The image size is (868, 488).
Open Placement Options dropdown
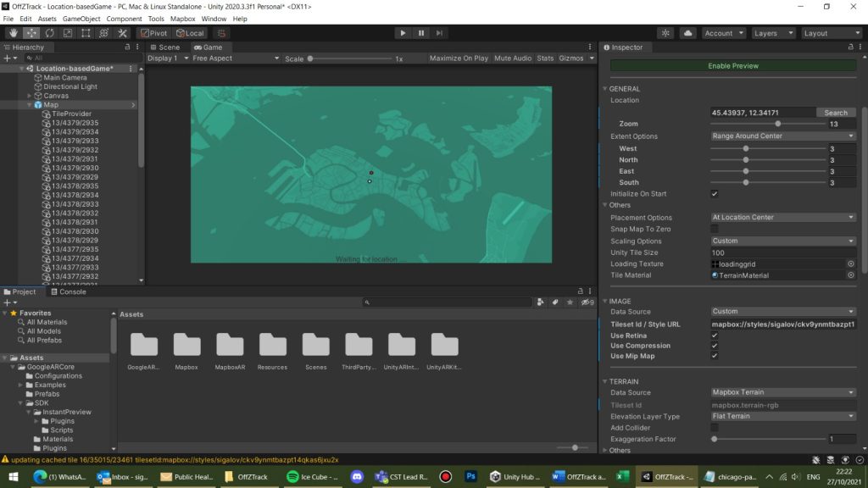point(782,218)
